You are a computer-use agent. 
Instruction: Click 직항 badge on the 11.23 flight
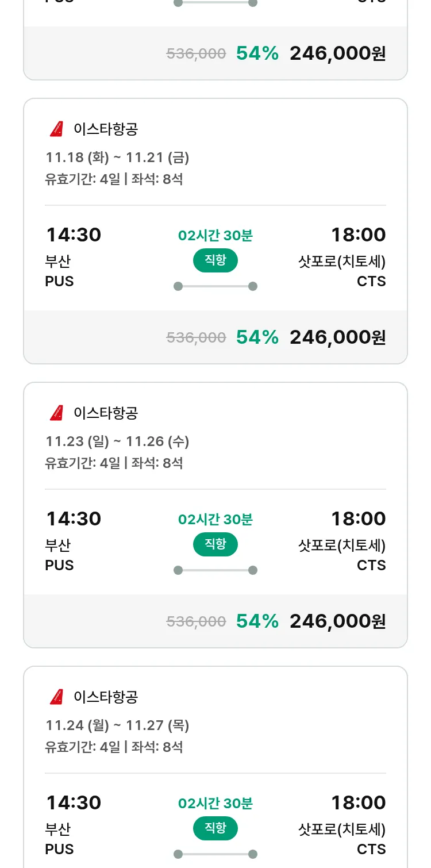(215, 544)
